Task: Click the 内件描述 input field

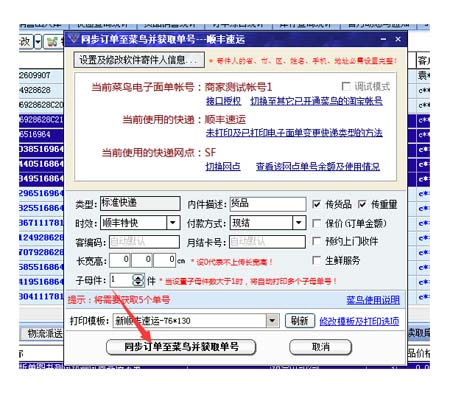Action: pos(268,204)
